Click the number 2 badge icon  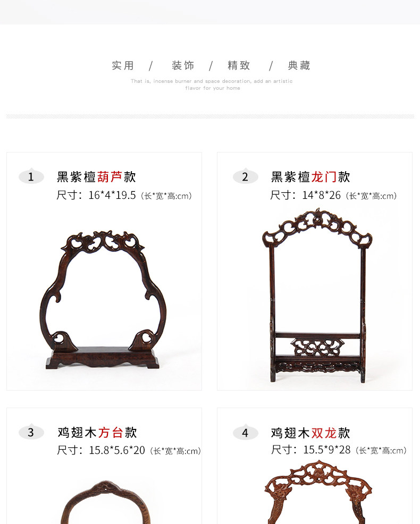(x=245, y=176)
